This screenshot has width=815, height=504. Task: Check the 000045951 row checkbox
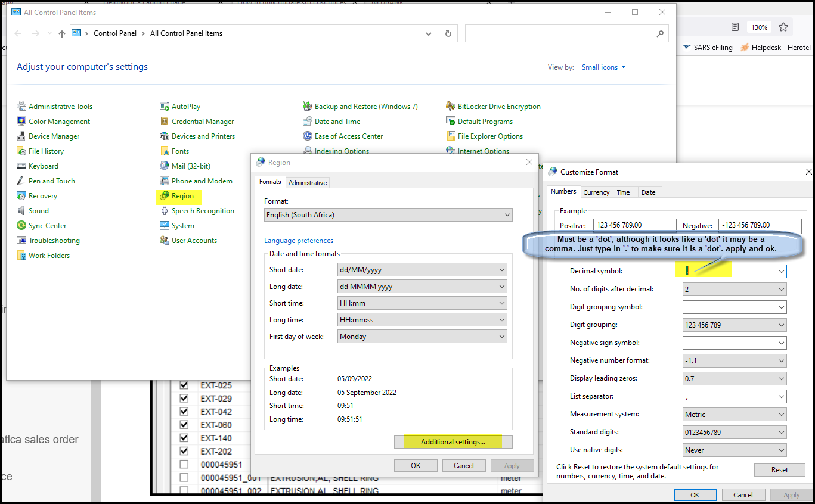pyautogui.click(x=184, y=464)
